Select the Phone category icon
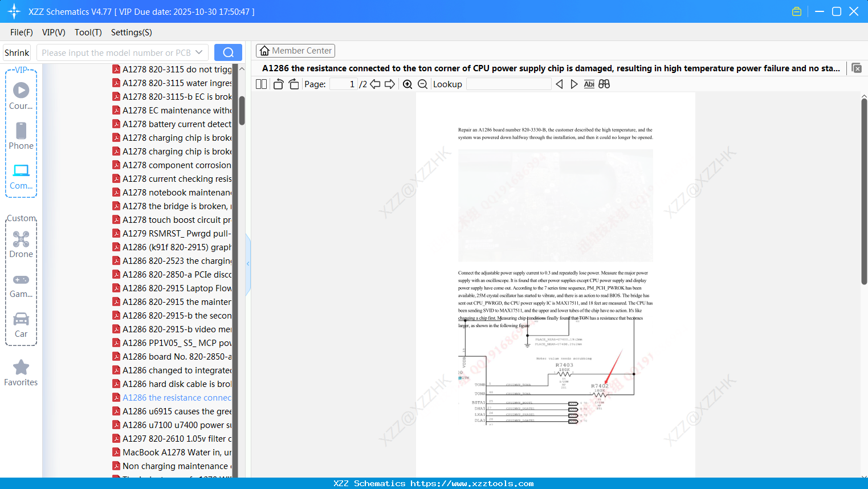The image size is (868, 489). tap(21, 136)
